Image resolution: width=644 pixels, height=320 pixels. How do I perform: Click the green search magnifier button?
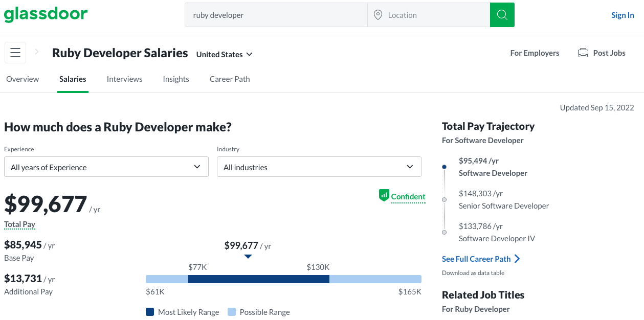pos(502,15)
